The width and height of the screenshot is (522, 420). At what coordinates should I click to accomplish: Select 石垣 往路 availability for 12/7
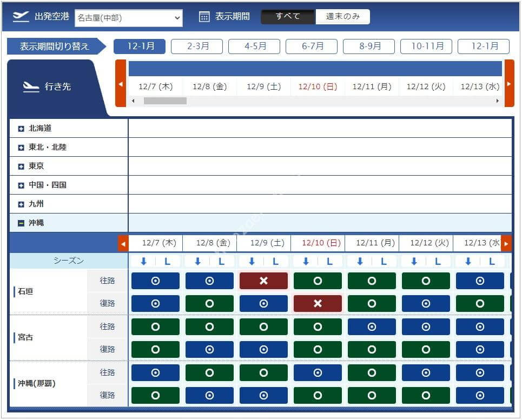(x=155, y=281)
